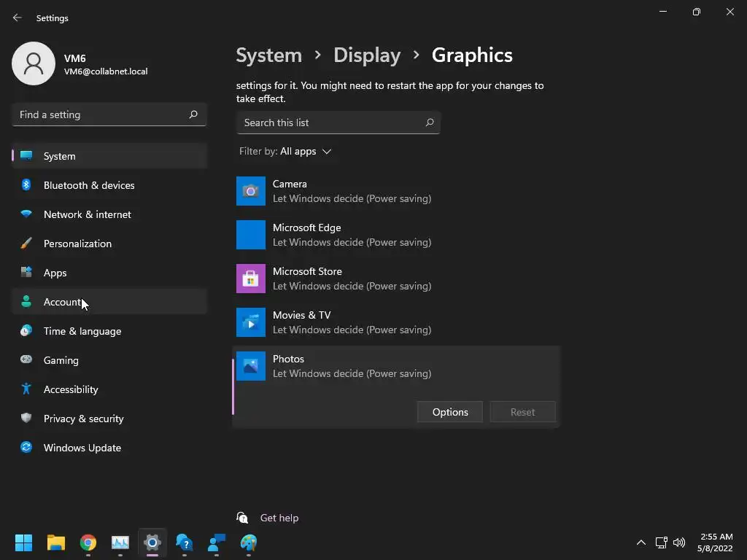747x560 pixels.
Task: Click the volume speaker tray icon
Action: pos(679,542)
